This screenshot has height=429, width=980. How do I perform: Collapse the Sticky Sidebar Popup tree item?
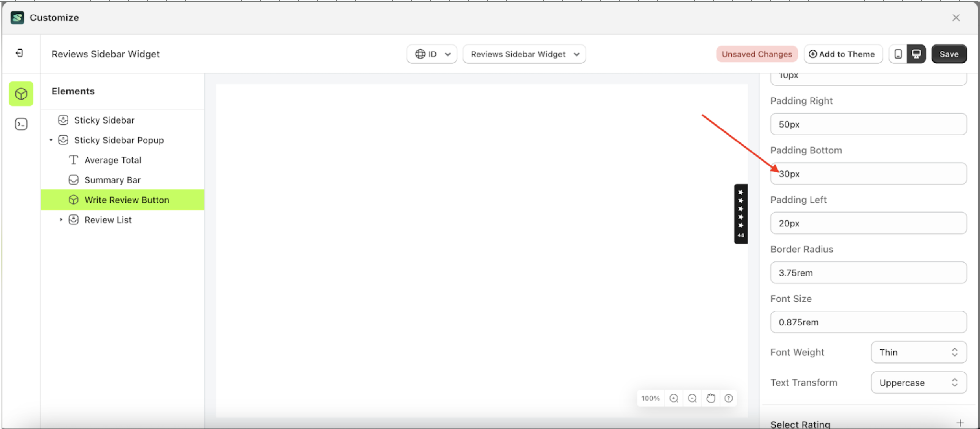click(50, 140)
